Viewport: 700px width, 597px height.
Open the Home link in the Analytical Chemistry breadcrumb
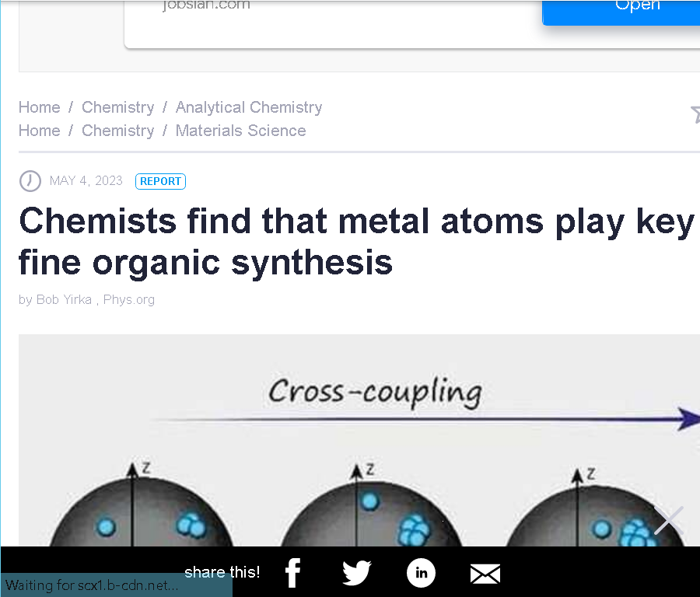[x=40, y=107]
